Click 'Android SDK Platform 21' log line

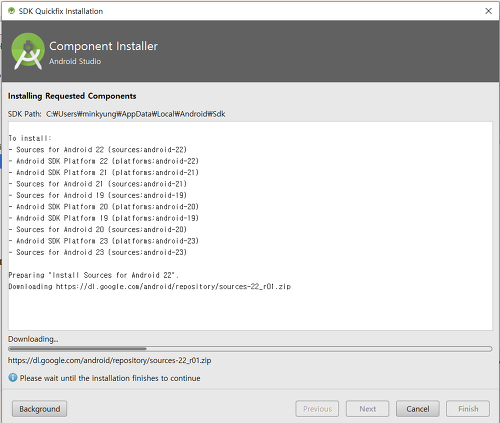tap(104, 172)
